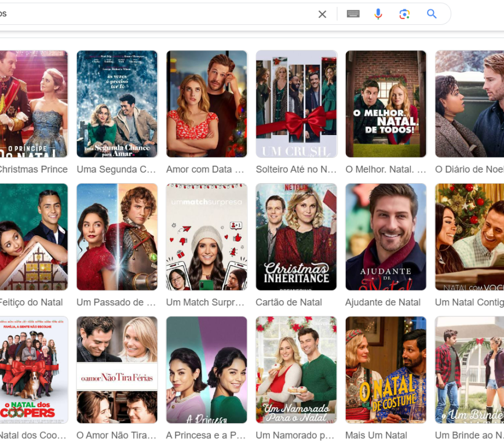Open the O Natal de Costume poster

tap(386, 370)
